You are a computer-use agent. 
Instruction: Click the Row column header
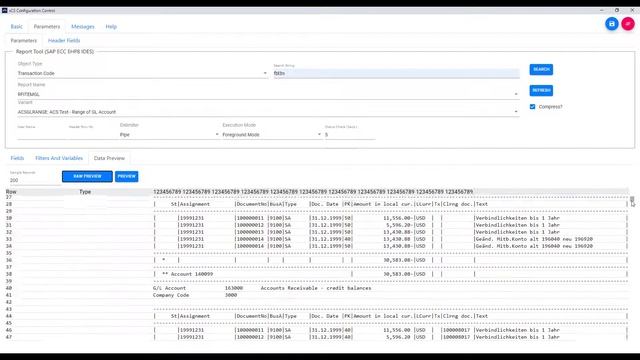[11, 192]
